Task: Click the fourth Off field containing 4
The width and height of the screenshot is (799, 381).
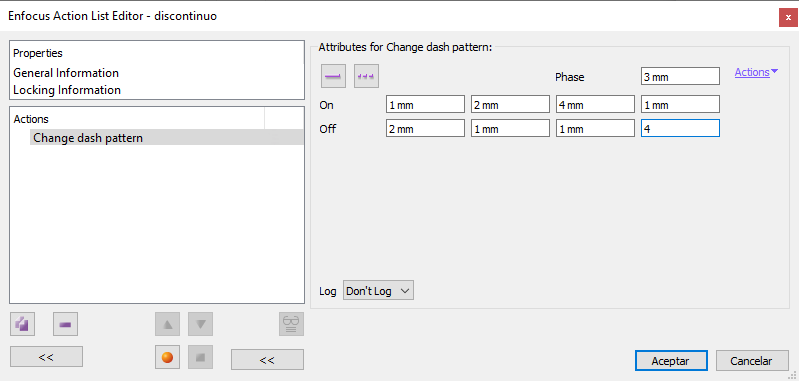Action: [680, 128]
